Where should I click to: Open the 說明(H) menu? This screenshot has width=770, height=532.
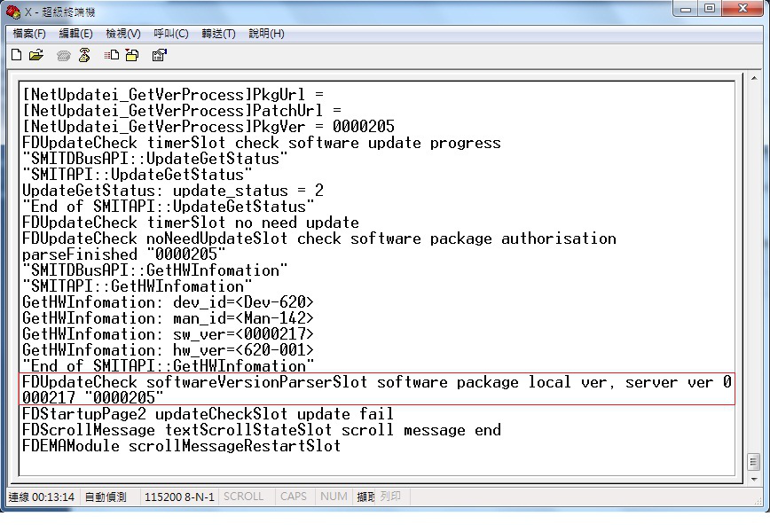pos(266,34)
